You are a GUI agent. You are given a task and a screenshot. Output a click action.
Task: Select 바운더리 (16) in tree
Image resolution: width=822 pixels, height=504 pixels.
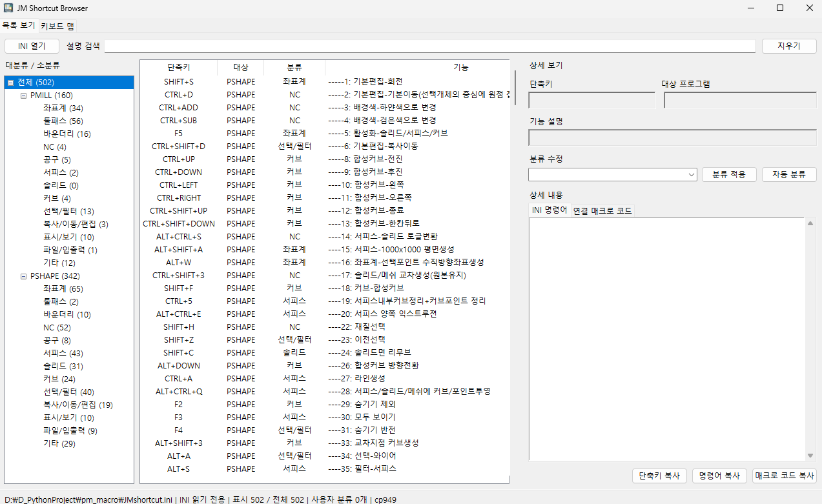click(x=67, y=134)
